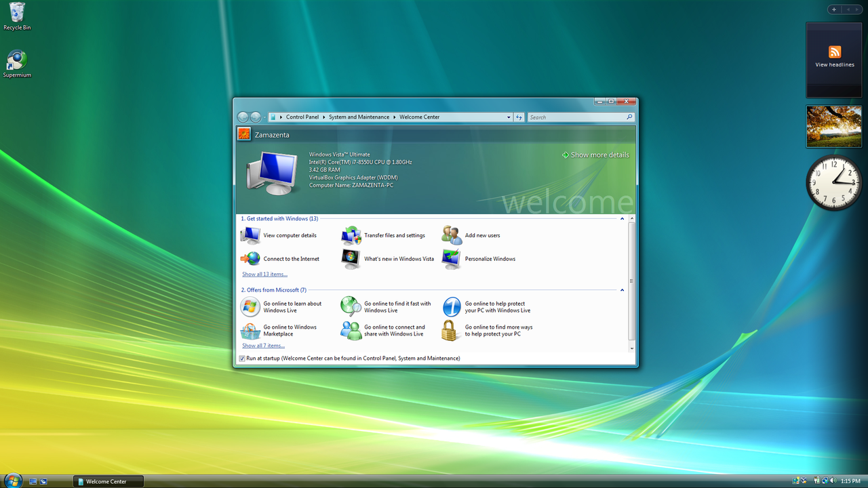Click the RSS feed headlines gadget icon
The width and height of the screenshot is (868, 488).
tap(835, 52)
